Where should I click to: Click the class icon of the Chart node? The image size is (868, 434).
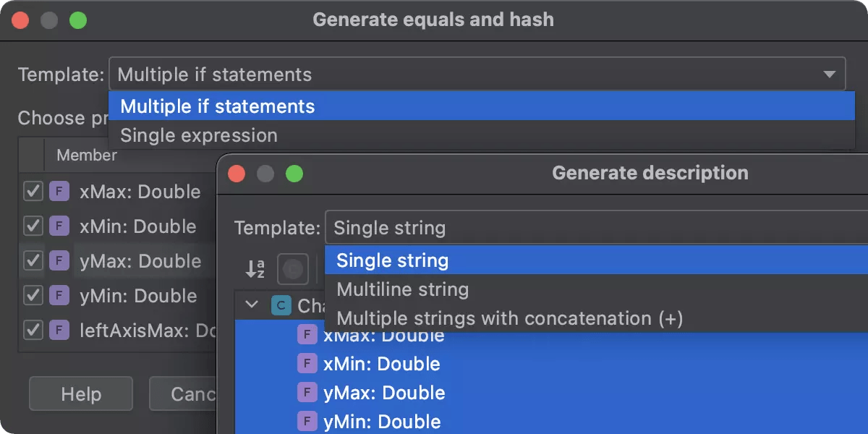[x=281, y=305]
